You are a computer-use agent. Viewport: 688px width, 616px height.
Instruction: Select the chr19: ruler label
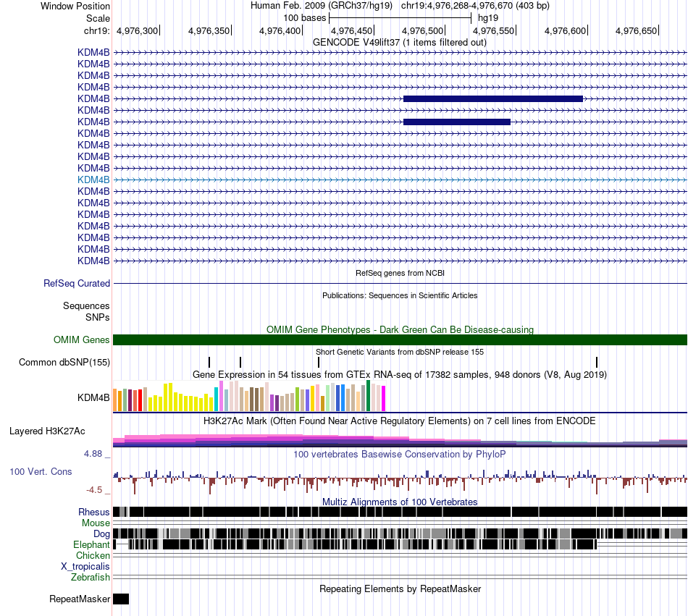point(96,30)
